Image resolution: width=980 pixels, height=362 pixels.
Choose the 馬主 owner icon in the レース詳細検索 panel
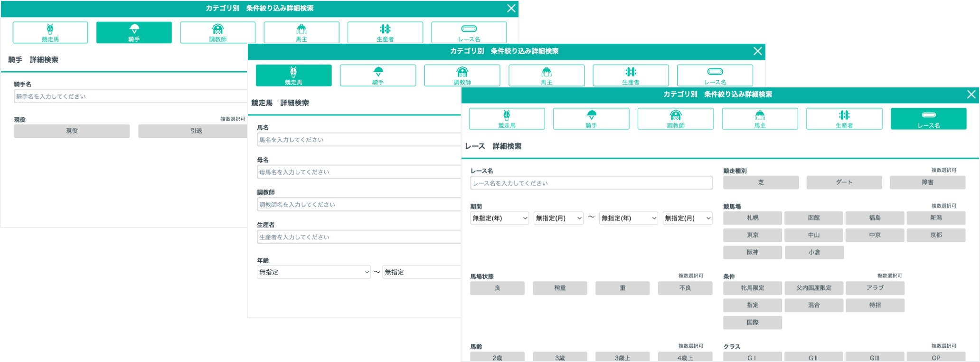tap(760, 119)
